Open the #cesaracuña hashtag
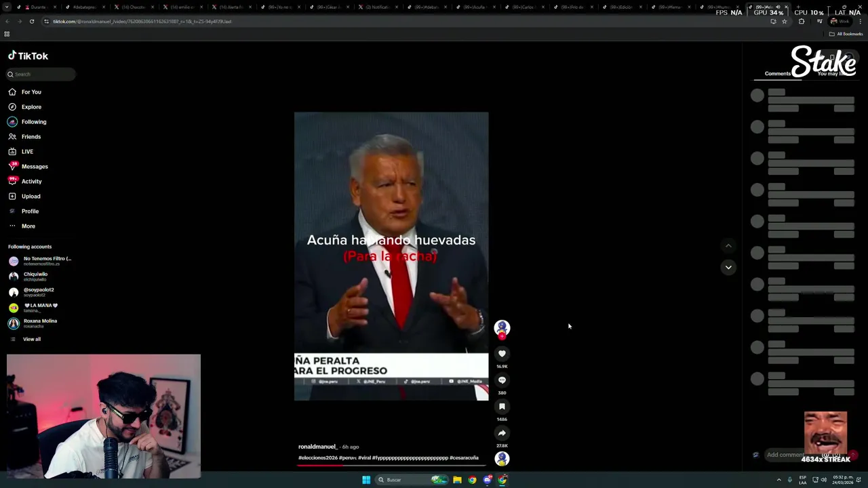This screenshot has width=868, height=488. pos(464,457)
